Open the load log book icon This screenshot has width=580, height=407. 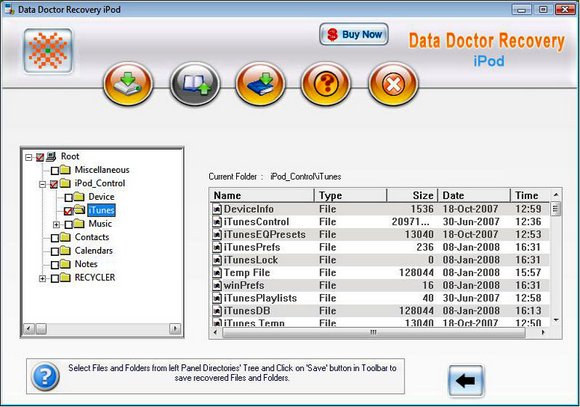tap(195, 84)
